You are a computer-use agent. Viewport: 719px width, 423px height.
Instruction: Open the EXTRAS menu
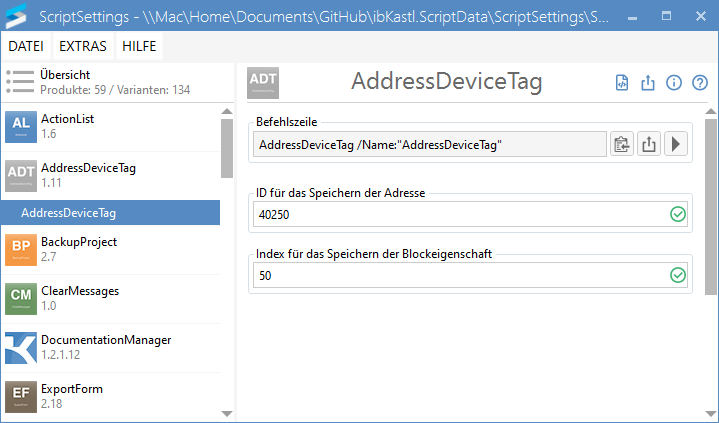(x=82, y=46)
